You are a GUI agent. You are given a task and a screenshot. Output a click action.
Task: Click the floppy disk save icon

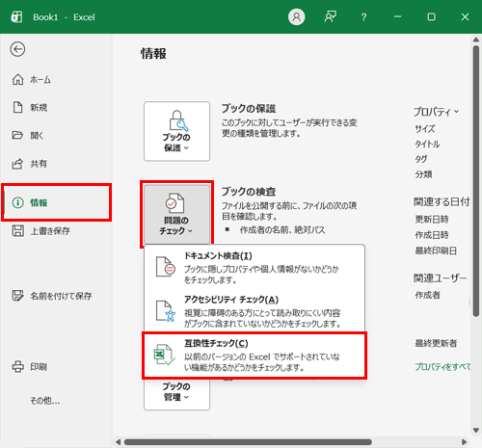(x=17, y=230)
